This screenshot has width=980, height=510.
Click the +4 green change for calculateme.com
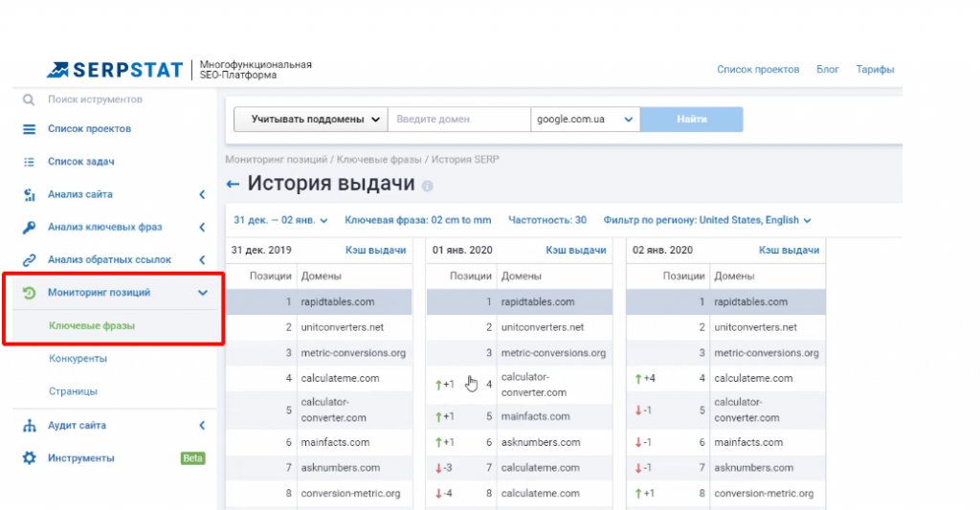(x=644, y=378)
